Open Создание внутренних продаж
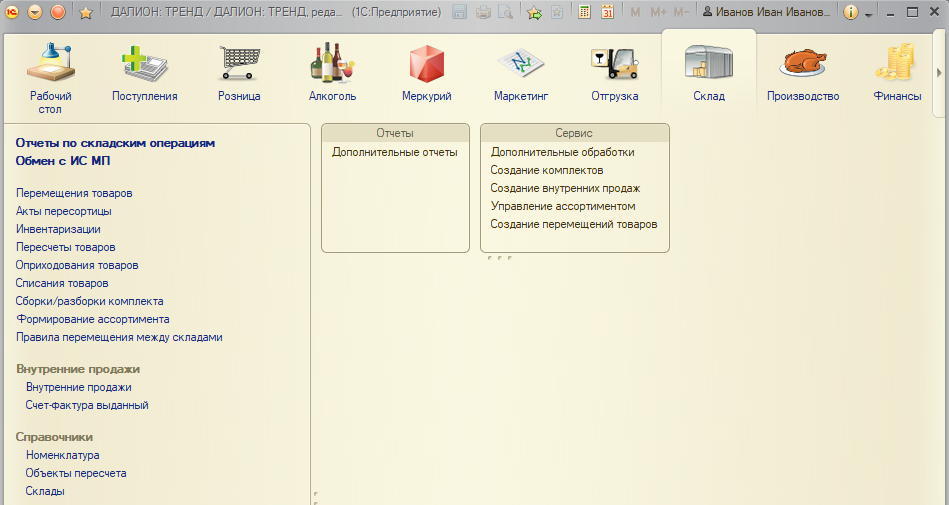This screenshot has width=949, height=505. 565,188
